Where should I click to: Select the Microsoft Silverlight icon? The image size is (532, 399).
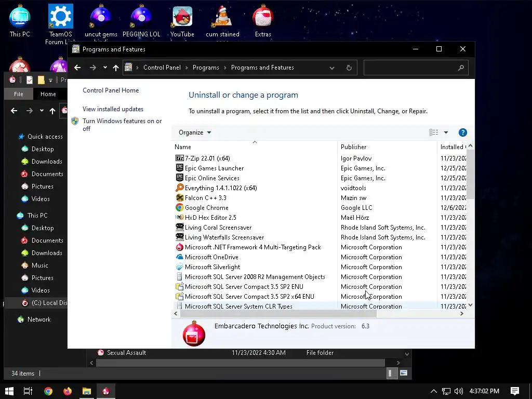tap(179, 267)
